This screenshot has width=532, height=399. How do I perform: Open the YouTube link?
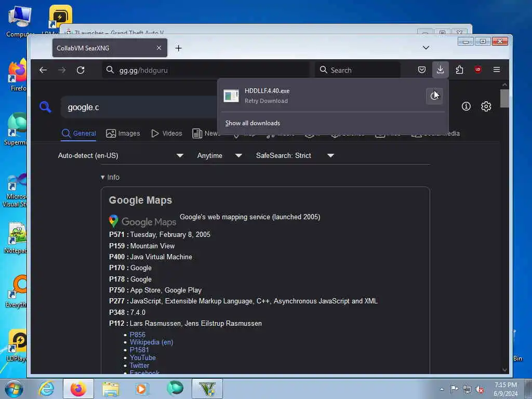(x=142, y=358)
